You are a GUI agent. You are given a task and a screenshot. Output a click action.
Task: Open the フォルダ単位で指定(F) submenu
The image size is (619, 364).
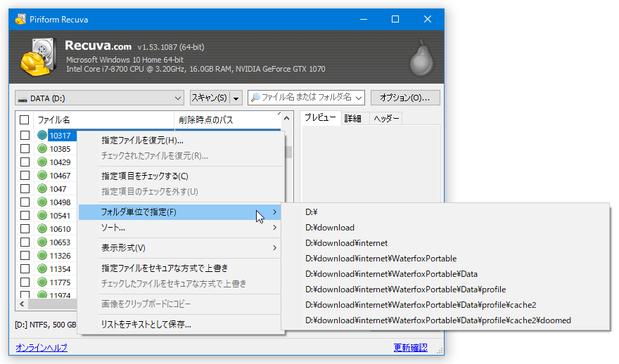click(179, 212)
